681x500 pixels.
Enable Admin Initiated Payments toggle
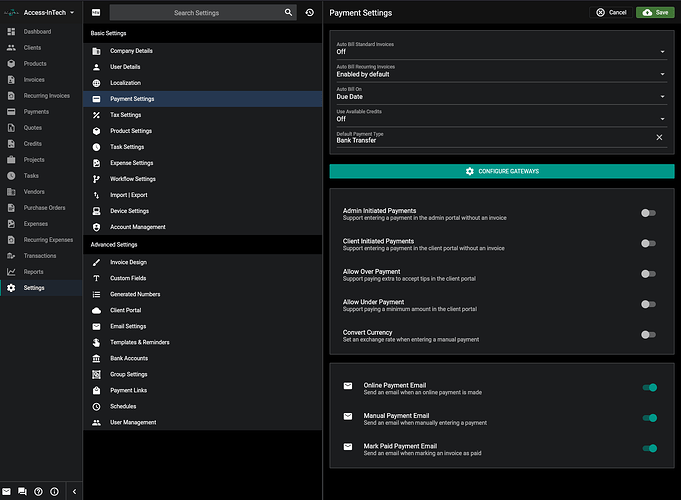click(x=648, y=213)
